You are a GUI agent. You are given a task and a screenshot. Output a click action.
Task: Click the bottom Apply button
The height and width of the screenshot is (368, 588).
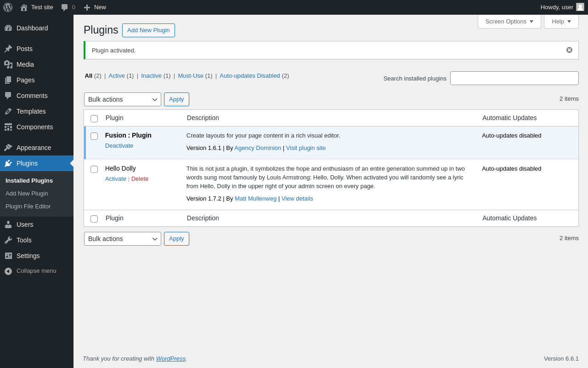(x=176, y=239)
